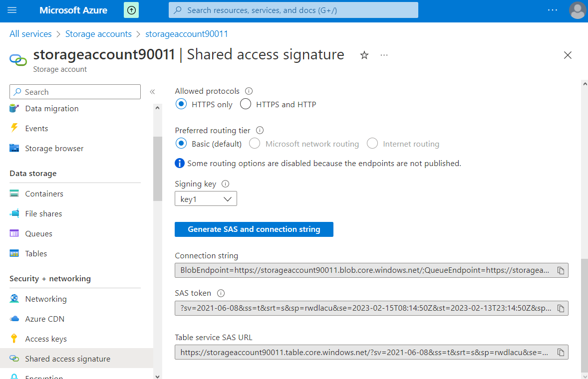The height and width of the screenshot is (379, 588).
Task: Focus the sidebar Search field
Action: point(75,92)
